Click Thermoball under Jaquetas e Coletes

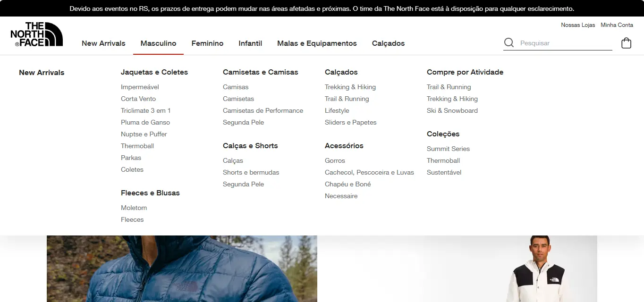(x=137, y=146)
